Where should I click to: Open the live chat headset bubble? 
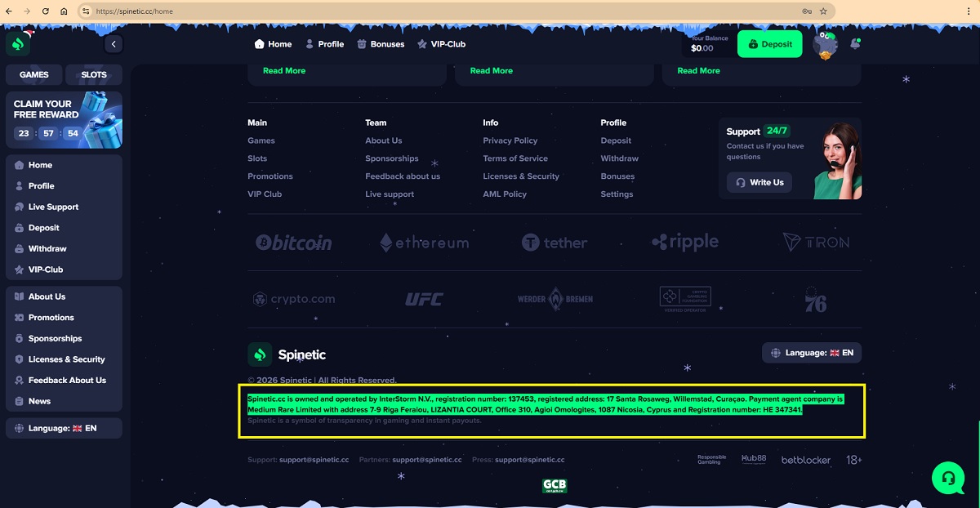pos(947,478)
